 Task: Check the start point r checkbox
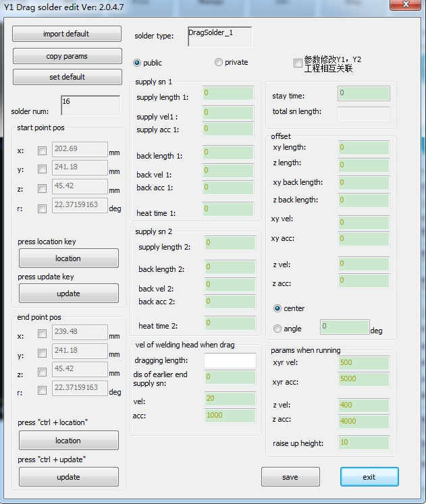pos(43,208)
